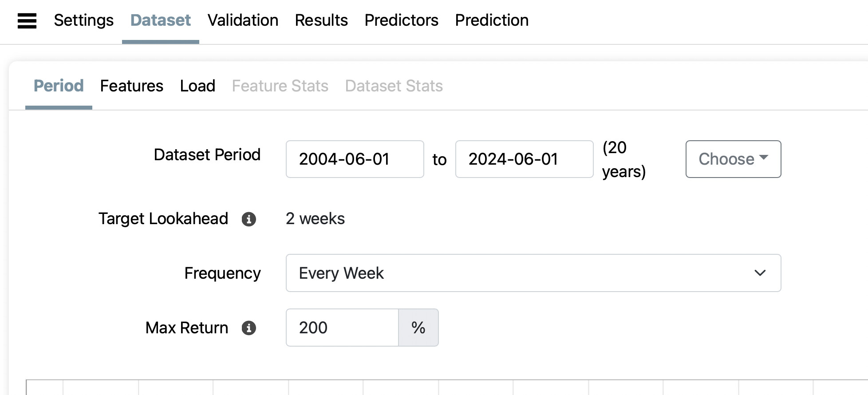Select the Dataset tab
Viewport: 868px width, 395px height.
[160, 20]
